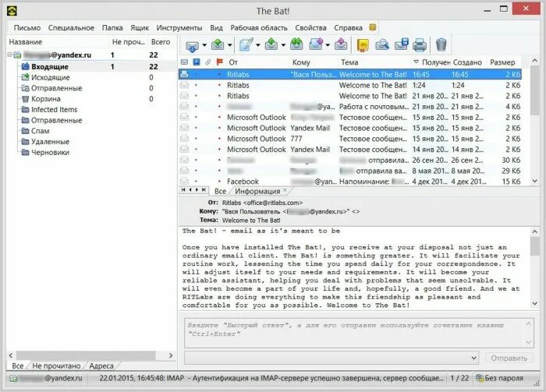Select the Infected Items folder

click(x=54, y=110)
